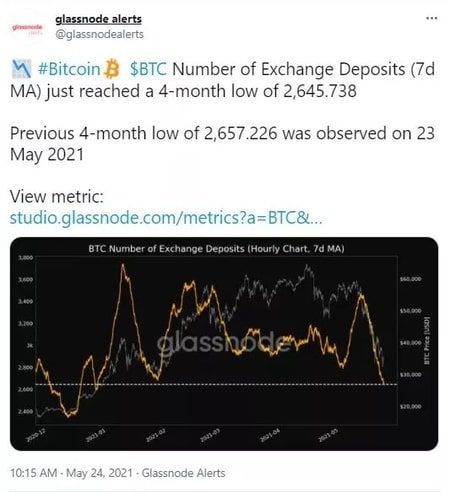The width and height of the screenshot is (450, 493).
Task: Open the #Bitcoin hashtag
Action: point(69,69)
